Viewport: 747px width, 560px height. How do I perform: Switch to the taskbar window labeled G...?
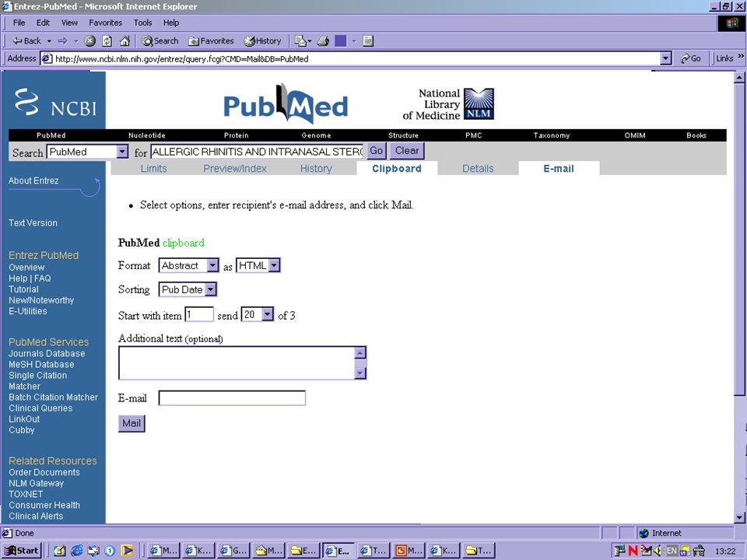(x=232, y=551)
